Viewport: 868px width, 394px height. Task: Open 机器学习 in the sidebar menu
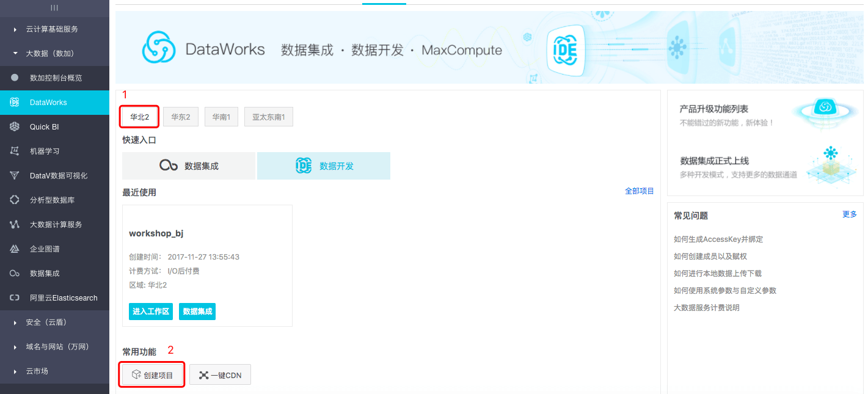point(54,151)
